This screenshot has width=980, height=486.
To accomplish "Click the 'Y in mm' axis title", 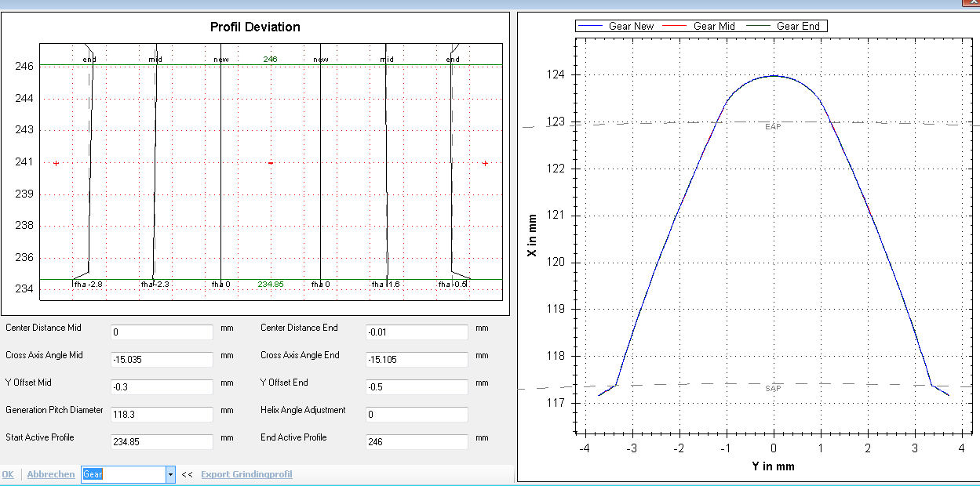I will [x=774, y=466].
